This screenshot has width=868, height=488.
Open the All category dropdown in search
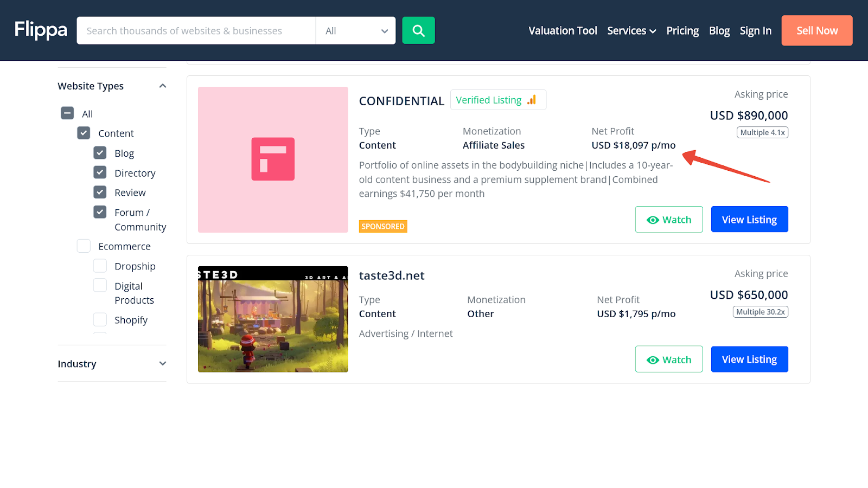tap(356, 31)
